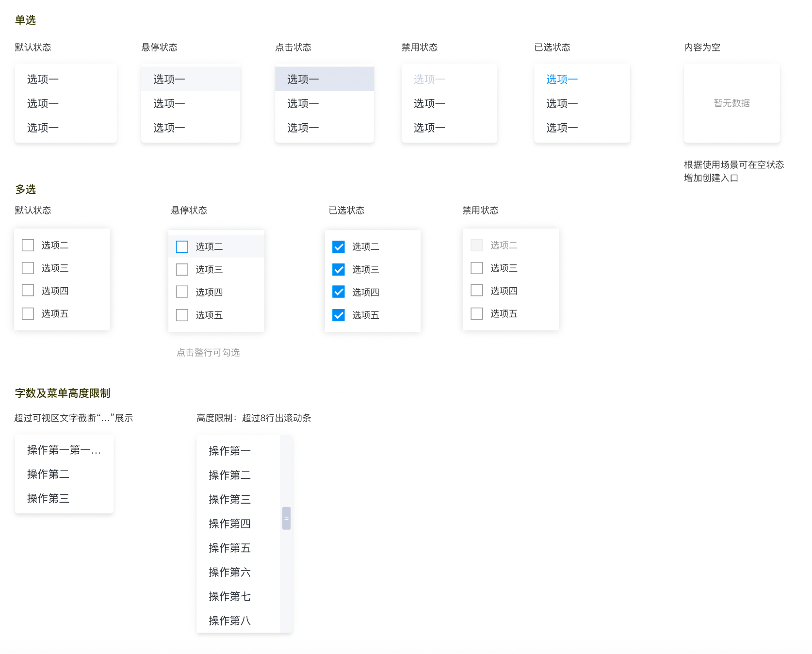
Task: Select the light-grey hovered 选项一 in 悬停状态 menu
Action: coord(191,79)
